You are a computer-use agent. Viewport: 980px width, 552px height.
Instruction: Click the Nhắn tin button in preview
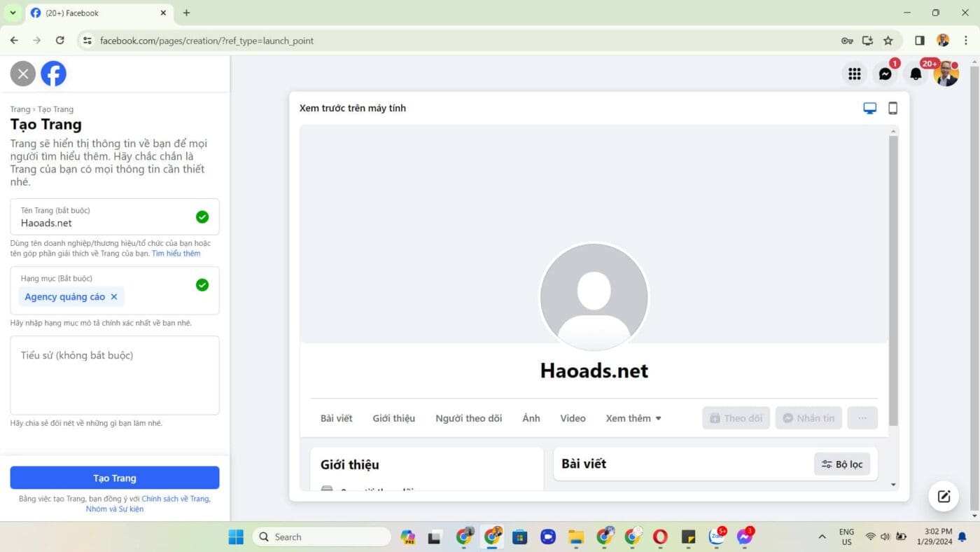tap(808, 418)
